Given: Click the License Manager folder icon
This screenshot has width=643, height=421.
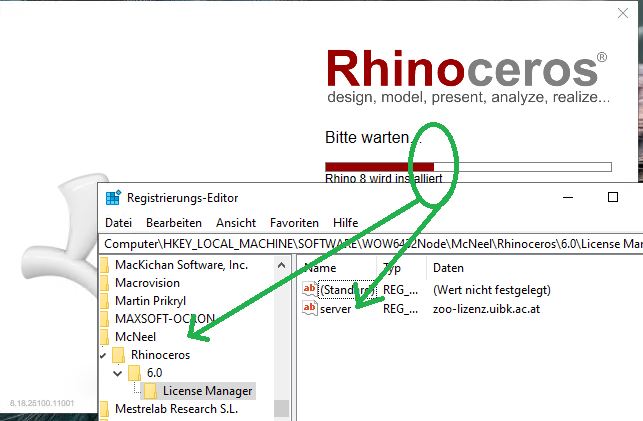Looking at the screenshot, I should point(150,391).
